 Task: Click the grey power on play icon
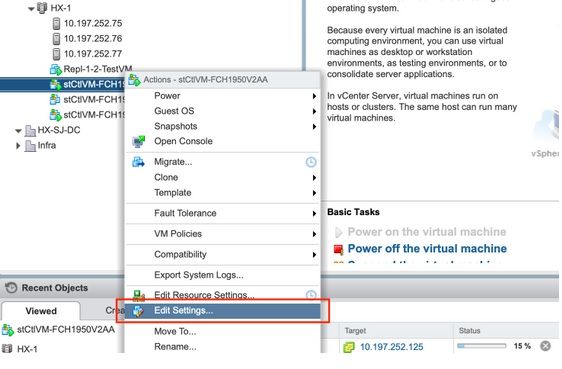coord(338,233)
